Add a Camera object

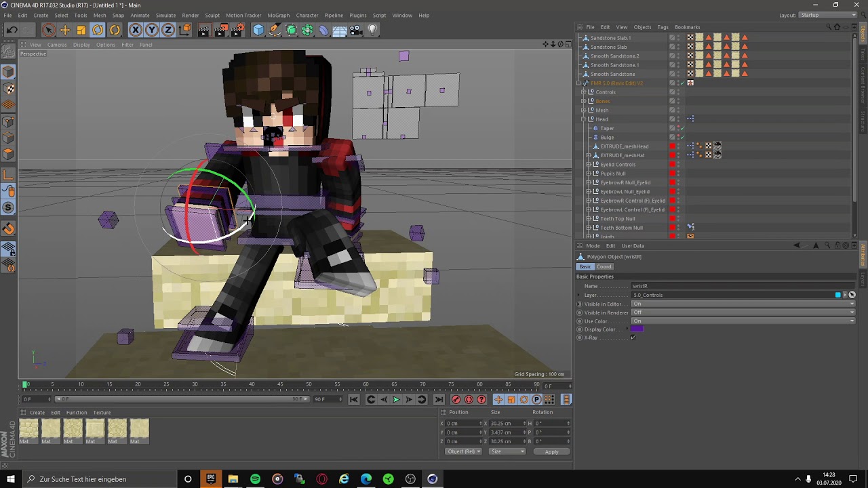[356, 30]
